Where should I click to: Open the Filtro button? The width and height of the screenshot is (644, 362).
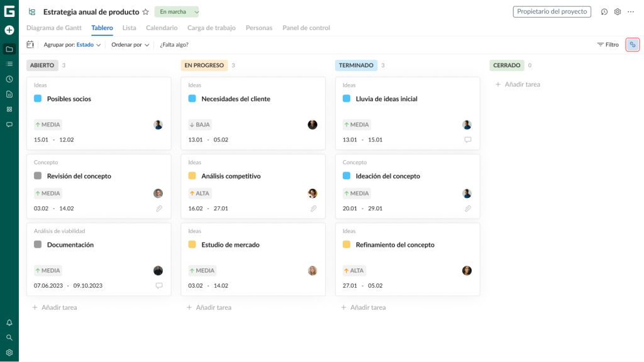tap(608, 45)
